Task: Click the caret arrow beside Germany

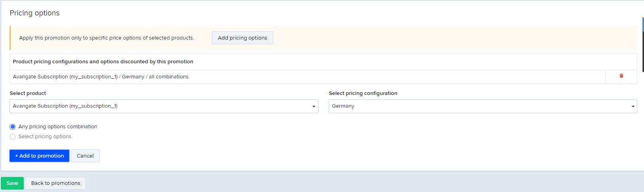Action: coord(633,106)
